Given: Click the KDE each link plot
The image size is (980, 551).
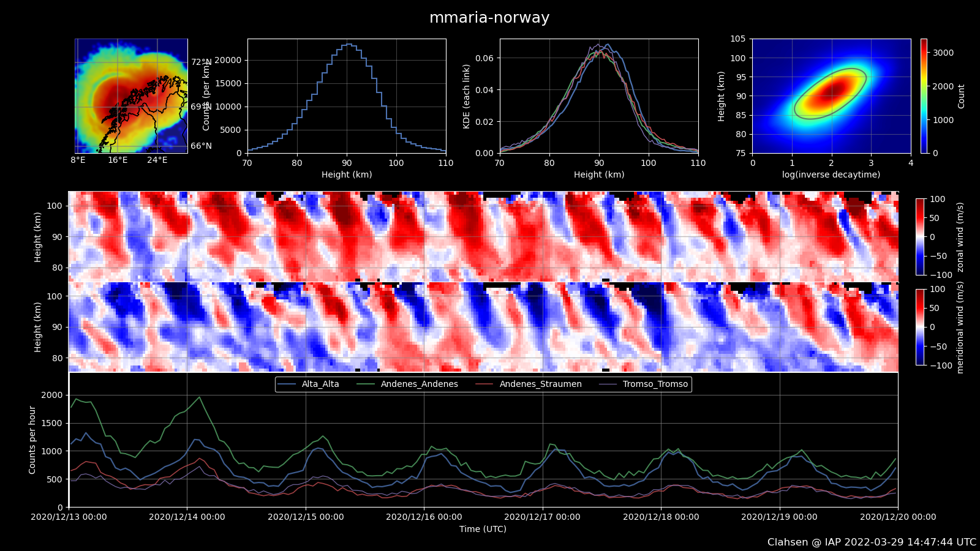Looking at the screenshot, I should 599,96.
